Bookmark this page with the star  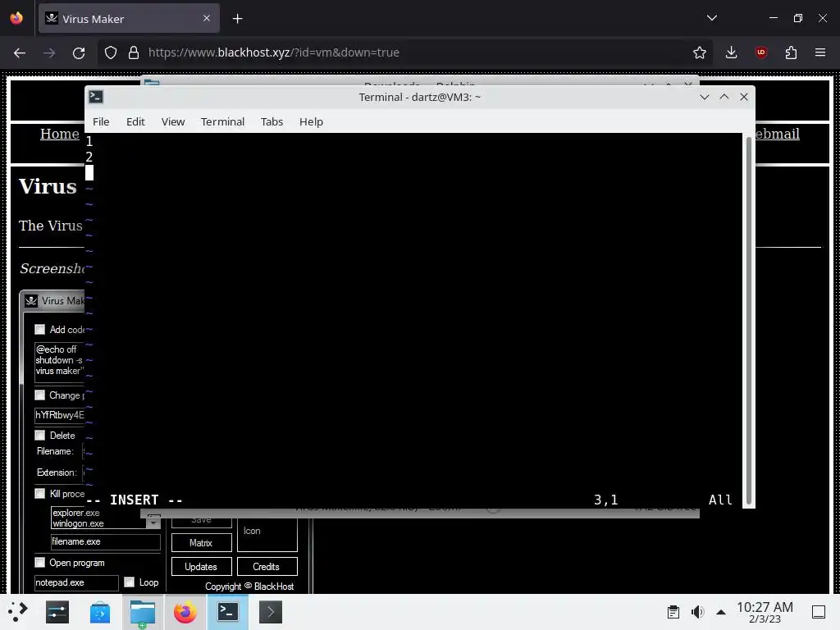(x=699, y=52)
